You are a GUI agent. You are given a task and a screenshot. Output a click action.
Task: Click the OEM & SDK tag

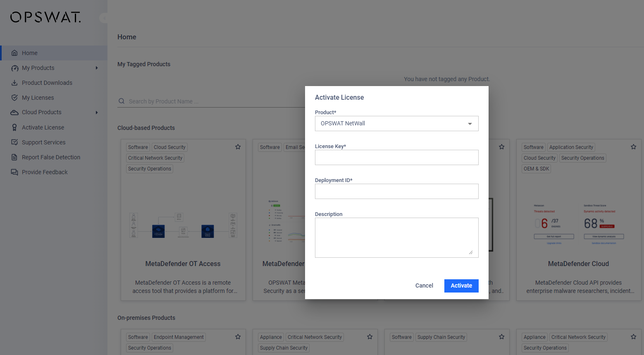click(537, 169)
